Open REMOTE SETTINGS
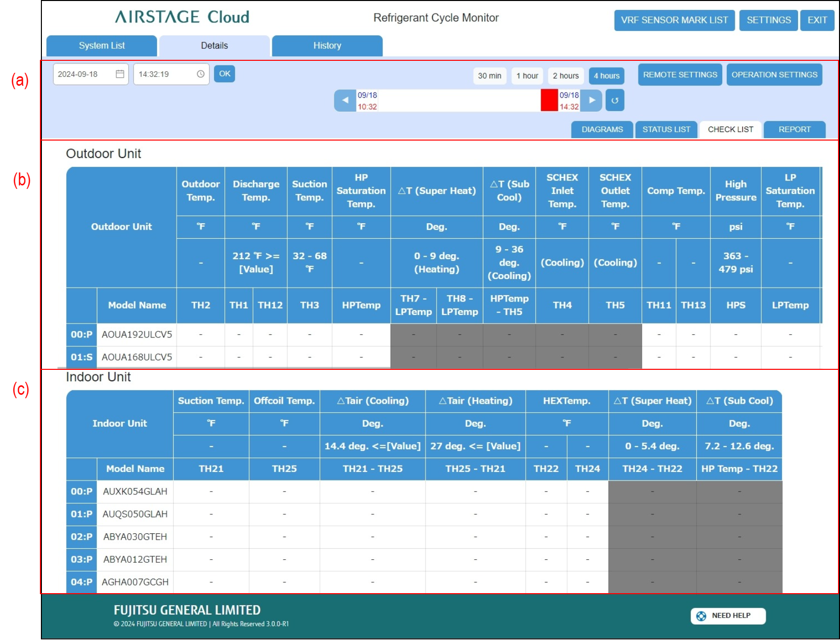 pyautogui.click(x=679, y=75)
